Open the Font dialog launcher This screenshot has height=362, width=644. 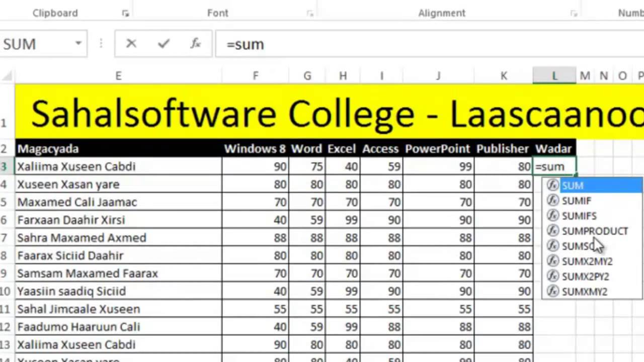[310, 14]
